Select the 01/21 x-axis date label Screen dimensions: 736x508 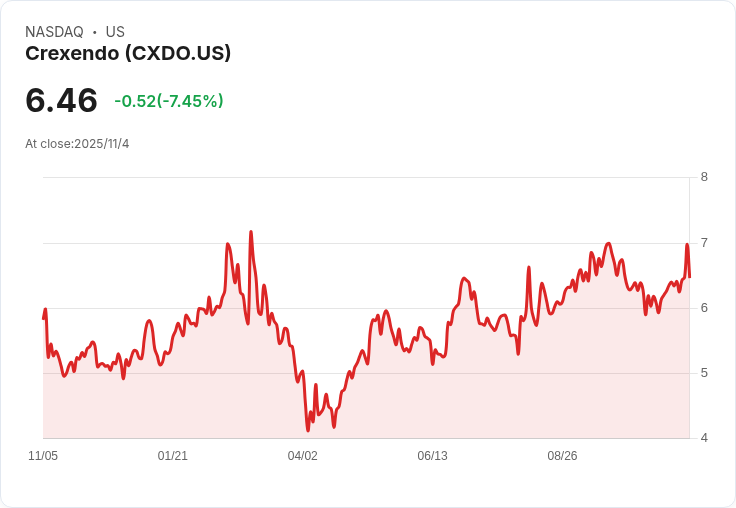pos(173,456)
